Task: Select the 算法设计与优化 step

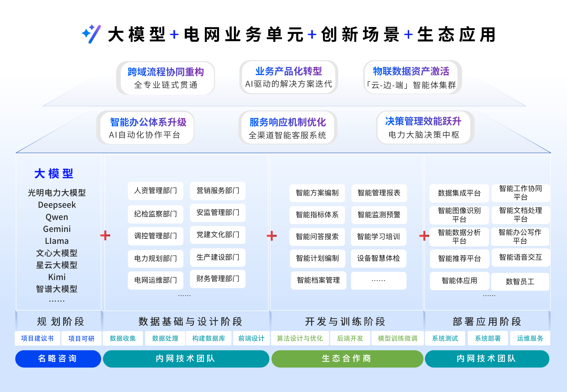Action: tap(300, 338)
